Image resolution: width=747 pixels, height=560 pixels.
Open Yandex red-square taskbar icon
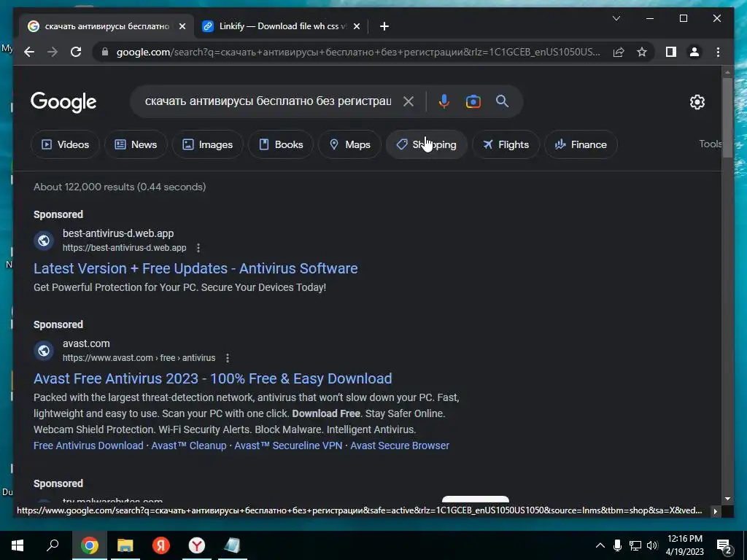[161, 545]
